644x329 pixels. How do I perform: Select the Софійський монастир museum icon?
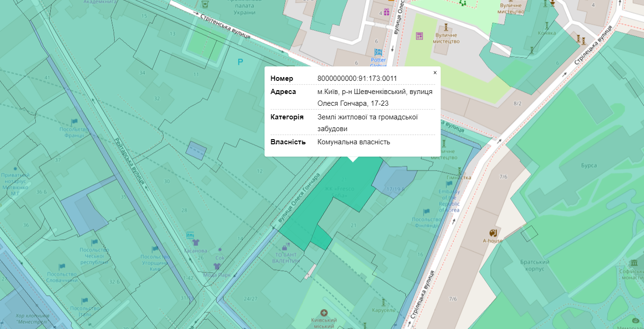click(x=634, y=263)
